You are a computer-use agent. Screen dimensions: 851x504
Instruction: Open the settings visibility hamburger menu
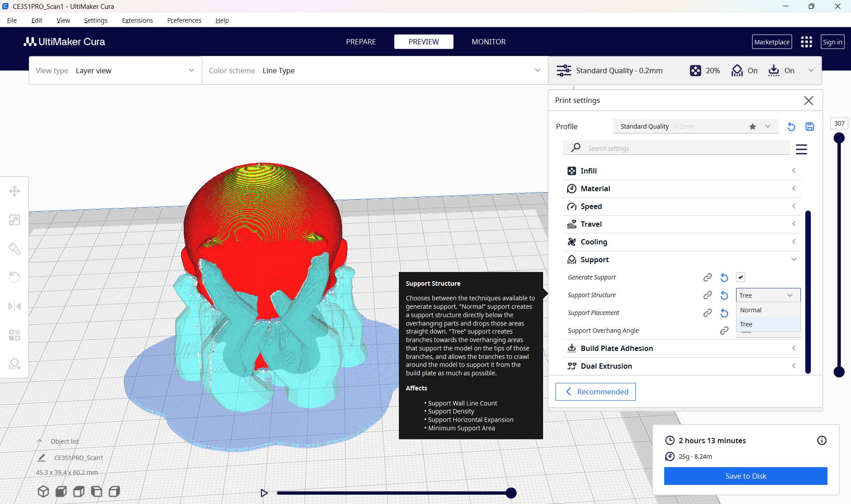801,149
